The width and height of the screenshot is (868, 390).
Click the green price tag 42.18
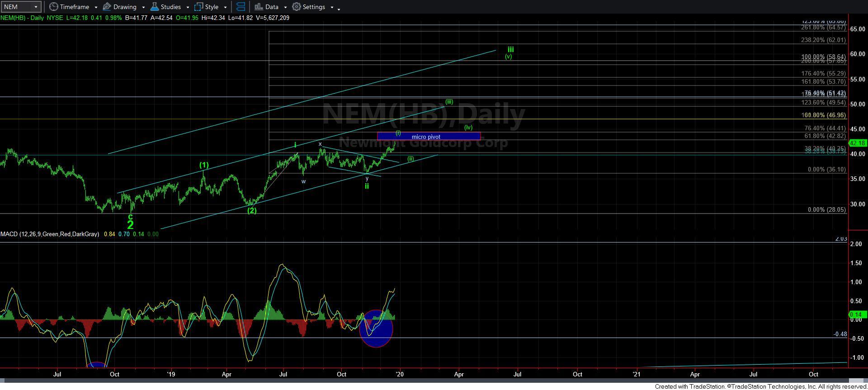858,143
